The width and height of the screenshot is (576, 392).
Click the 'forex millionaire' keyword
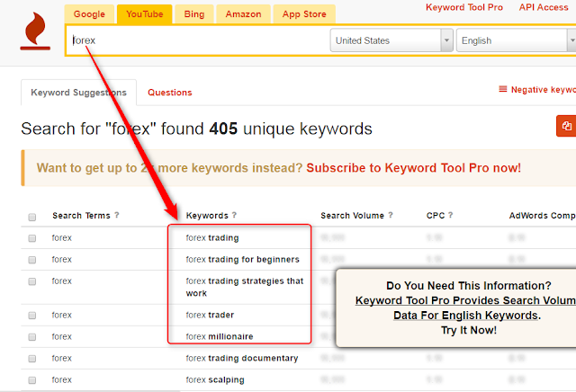[220, 336]
